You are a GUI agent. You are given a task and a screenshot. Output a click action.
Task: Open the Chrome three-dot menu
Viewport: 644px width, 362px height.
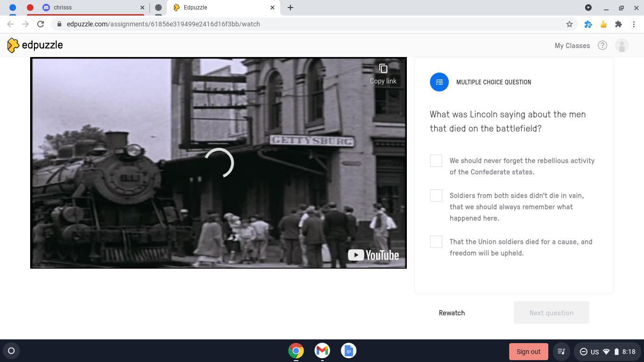634,24
